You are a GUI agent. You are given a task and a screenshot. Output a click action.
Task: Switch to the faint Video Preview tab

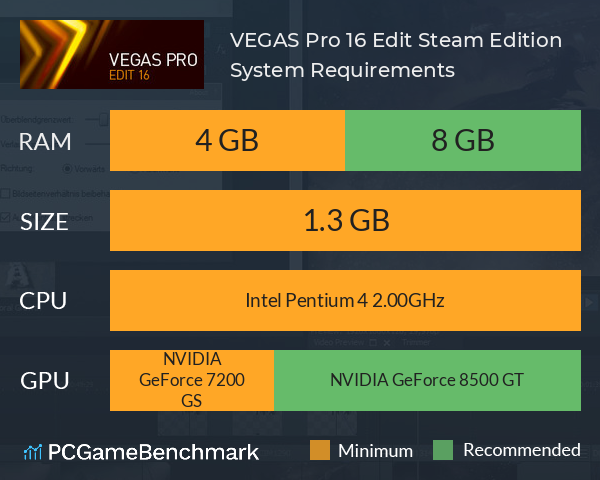(x=338, y=343)
